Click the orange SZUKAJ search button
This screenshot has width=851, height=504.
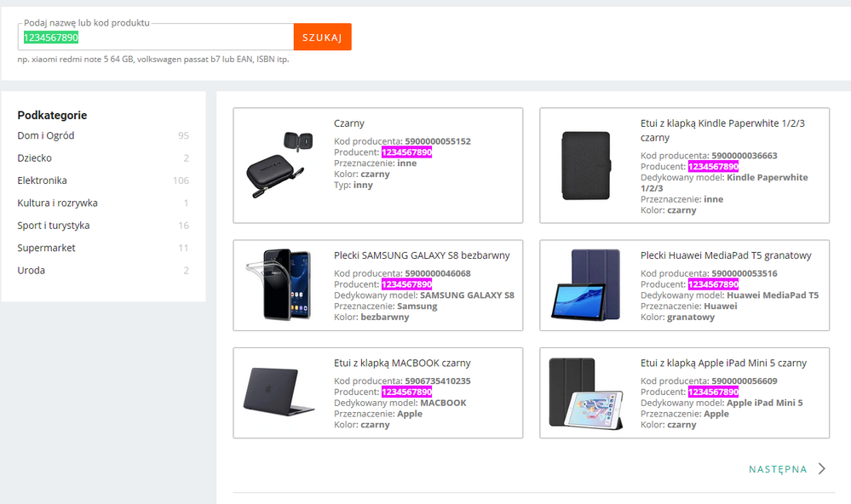[322, 37]
